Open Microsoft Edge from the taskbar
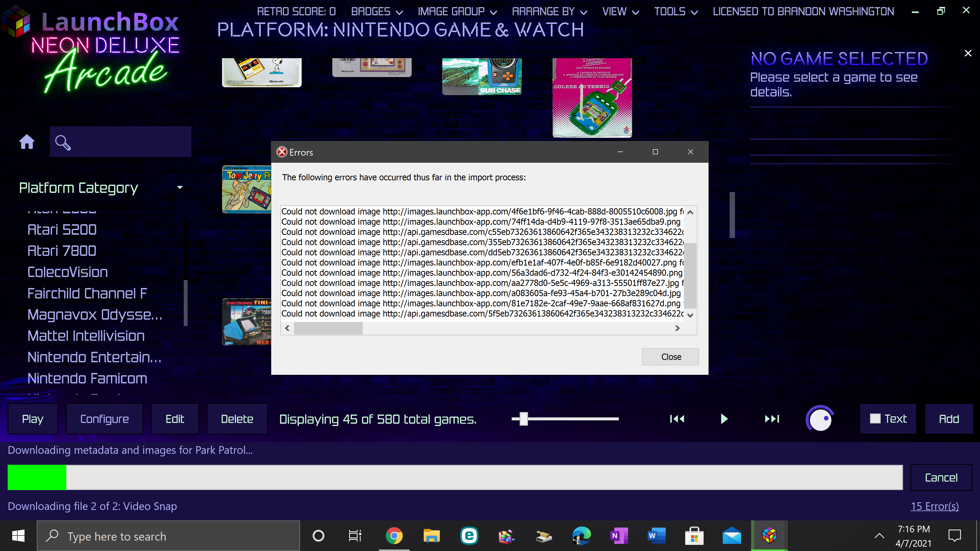Image resolution: width=980 pixels, height=551 pixels. click(x=581, y=536)
